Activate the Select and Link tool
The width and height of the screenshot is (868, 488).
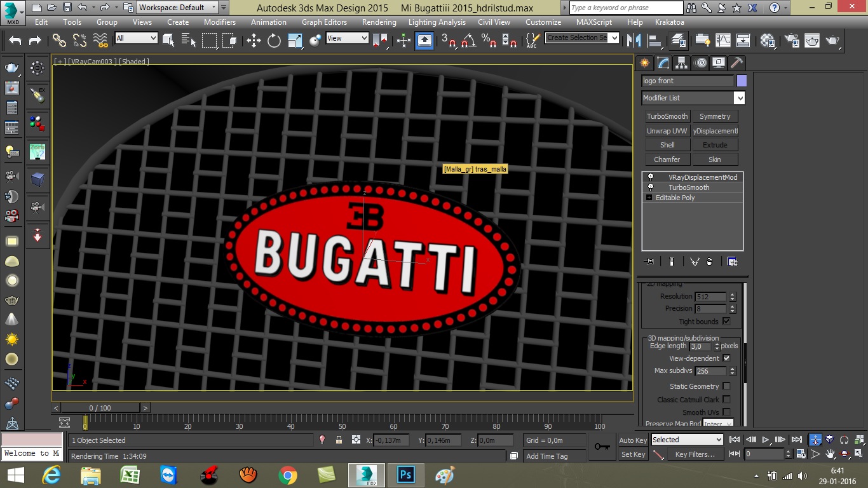[59, 40]
